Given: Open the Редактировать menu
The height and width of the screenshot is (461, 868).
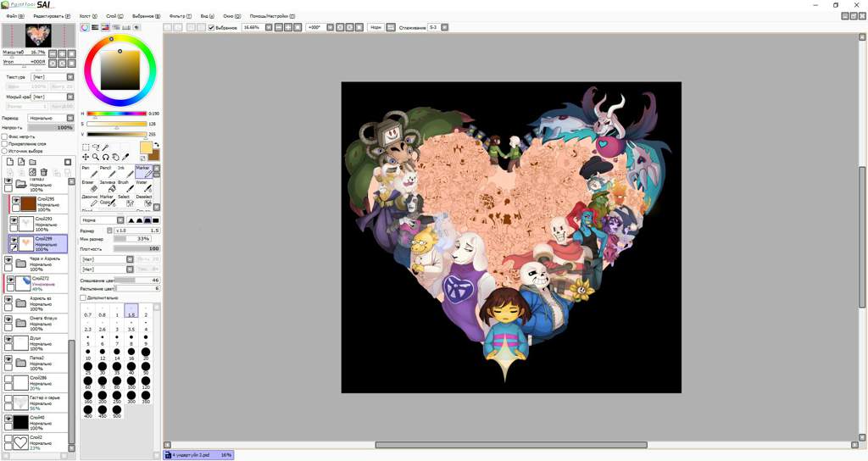Looking at the screenshot, I should click(x=52, y=16).
